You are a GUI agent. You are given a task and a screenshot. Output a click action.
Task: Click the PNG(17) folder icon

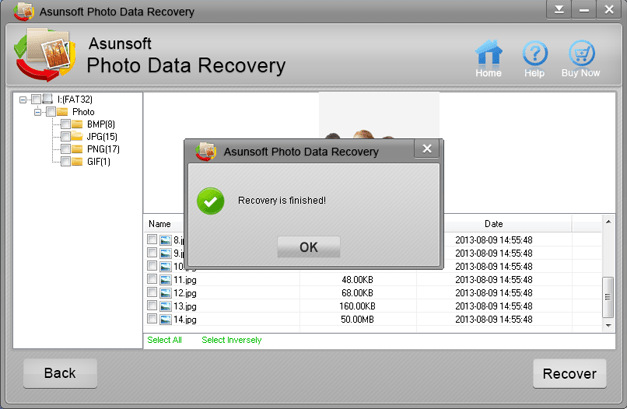[x=77, y=149]
